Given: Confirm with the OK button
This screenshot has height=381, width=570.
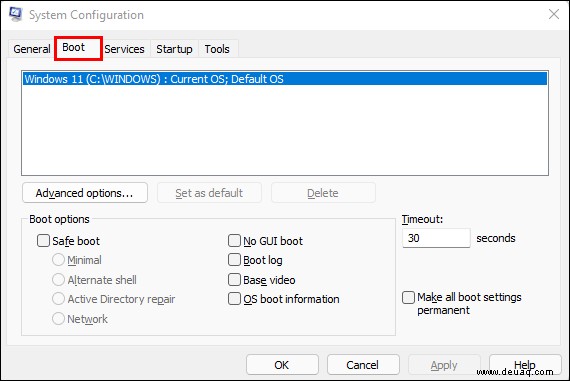Looking at the screenshot, I should (282, 365).
